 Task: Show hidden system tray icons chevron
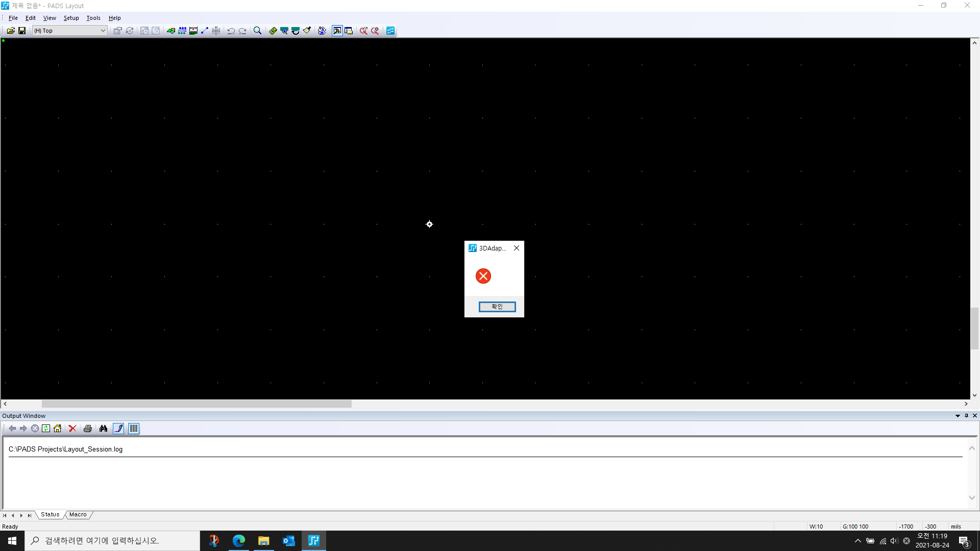click(857, 541)
